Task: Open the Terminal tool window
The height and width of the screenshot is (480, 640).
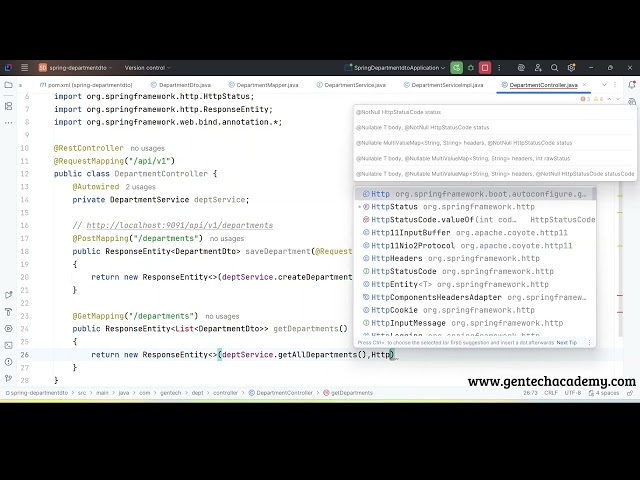Action: point(8,345)
